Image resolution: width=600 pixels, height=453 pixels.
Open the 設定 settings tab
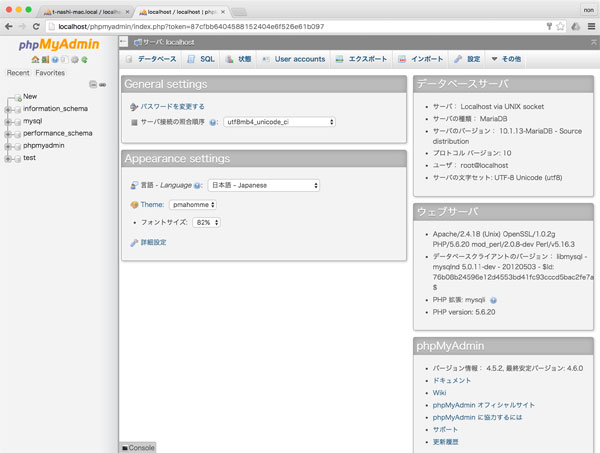(467, 59)
